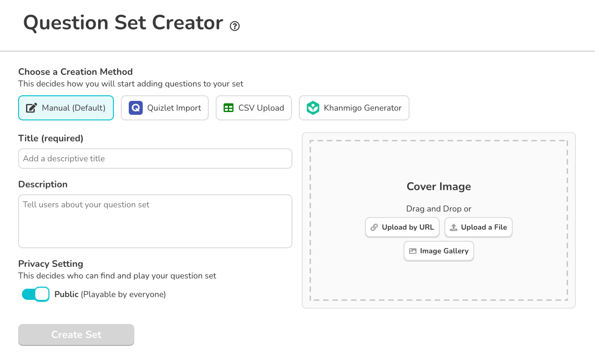This screenshot has height=364, width=595.
Task: Click Upload by URL for cover image
Action: click(402, 227)
